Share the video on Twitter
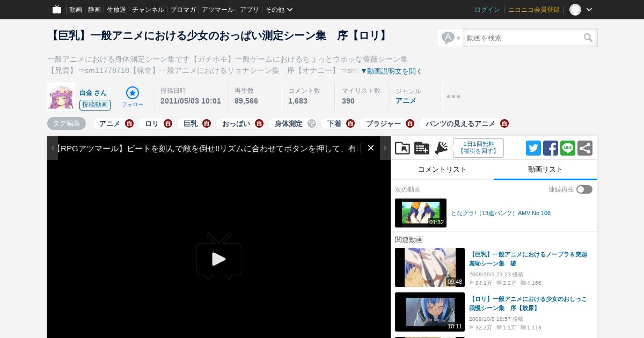Viewport: 644px width, 338px height. pyautogui.click(x=533, y=148)
